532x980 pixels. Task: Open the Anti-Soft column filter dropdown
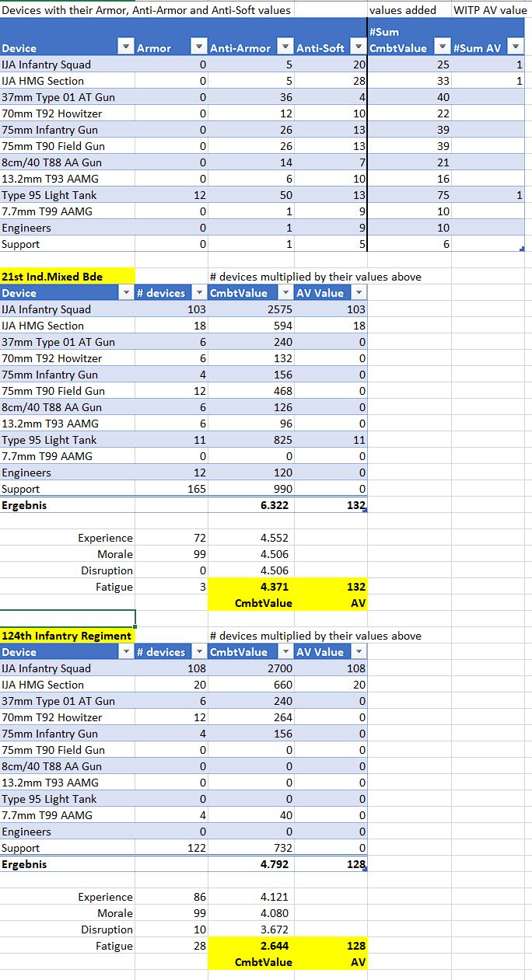[x=359, y=48]
